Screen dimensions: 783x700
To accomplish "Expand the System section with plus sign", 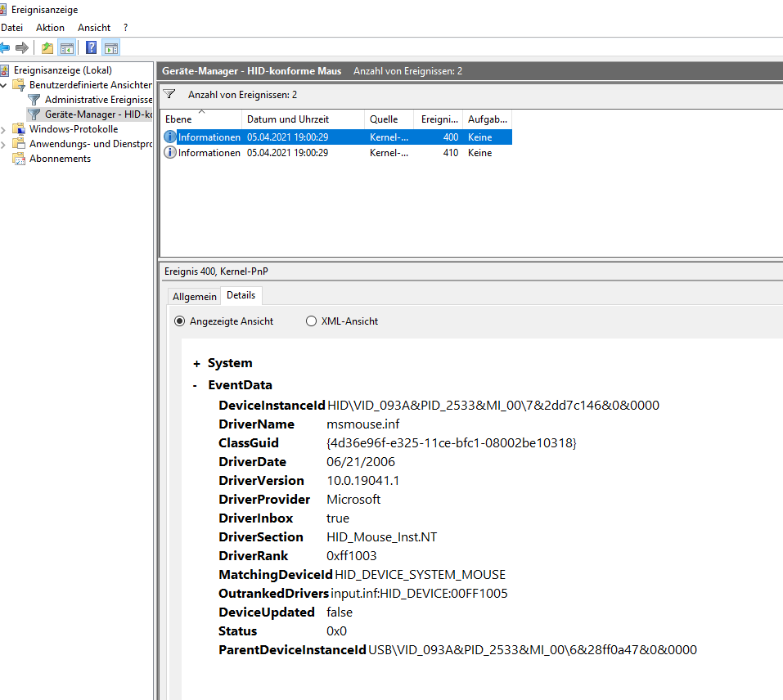I will [x=196, y=364].
